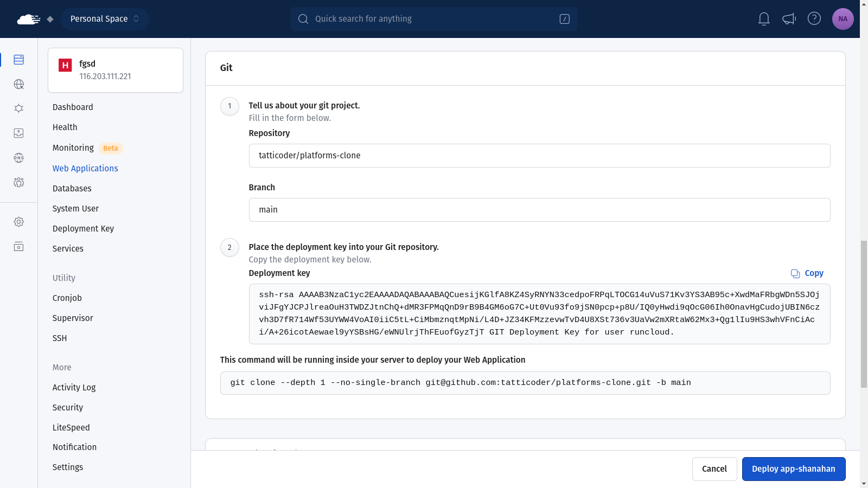
Task: Click the settings gear rail icon
Action: [x=18, y=222]
